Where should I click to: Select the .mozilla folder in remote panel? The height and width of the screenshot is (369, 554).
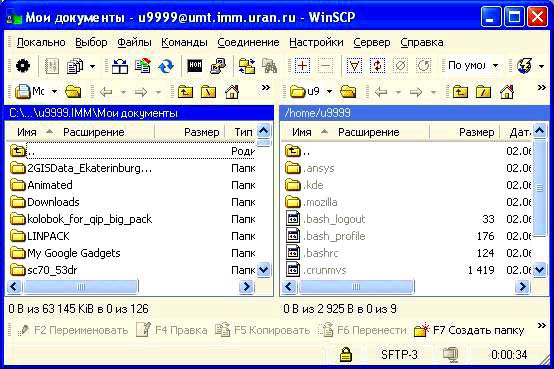click(311, 202)
